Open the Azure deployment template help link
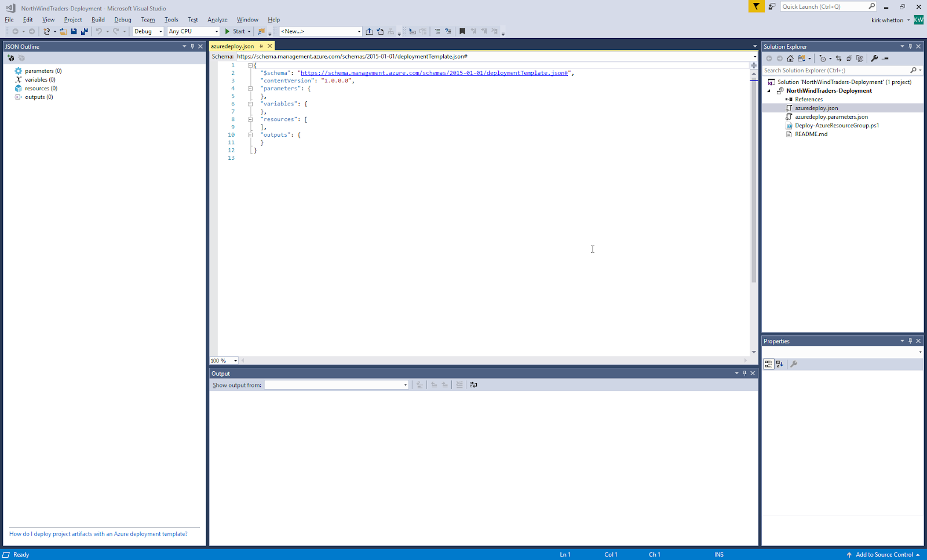 97,533
